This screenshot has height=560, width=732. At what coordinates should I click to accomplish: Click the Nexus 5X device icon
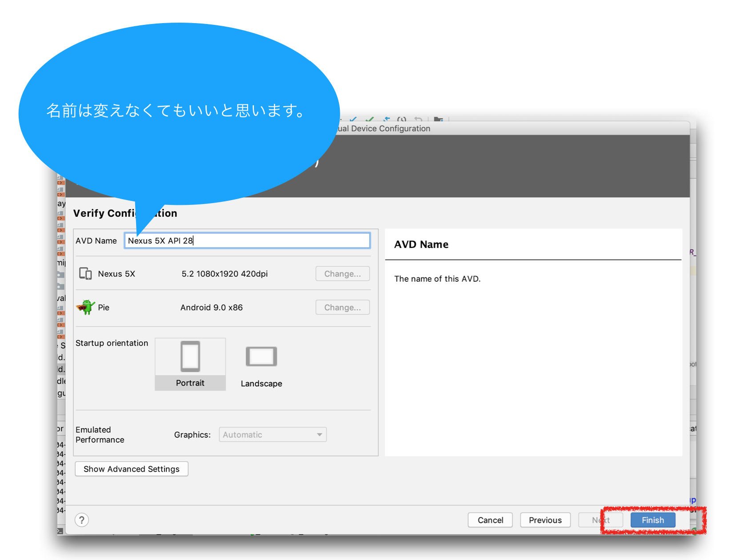click(85, 273)
